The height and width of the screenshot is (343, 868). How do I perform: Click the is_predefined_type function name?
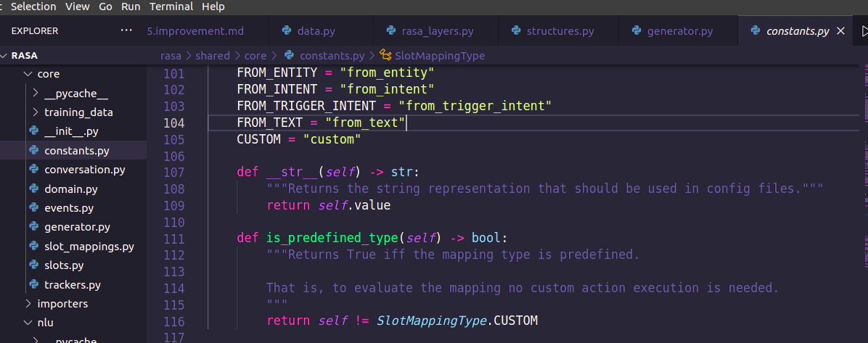click(332, 239)
